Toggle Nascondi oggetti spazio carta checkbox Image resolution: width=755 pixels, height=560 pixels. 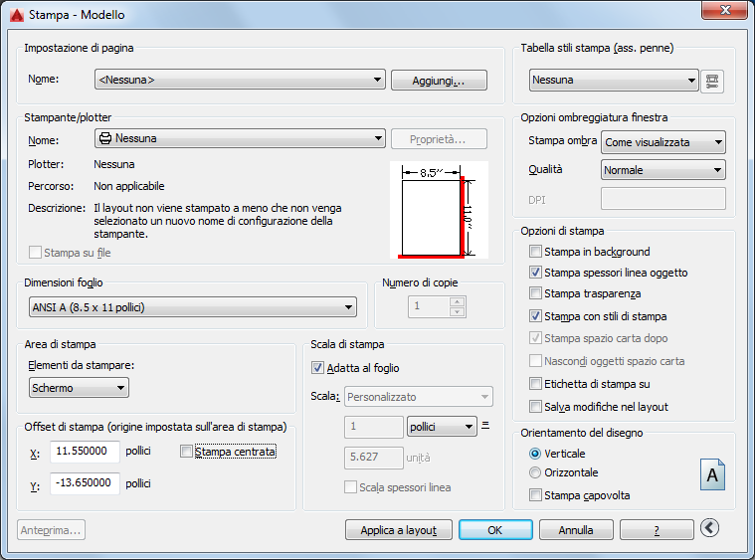(535, 360)
